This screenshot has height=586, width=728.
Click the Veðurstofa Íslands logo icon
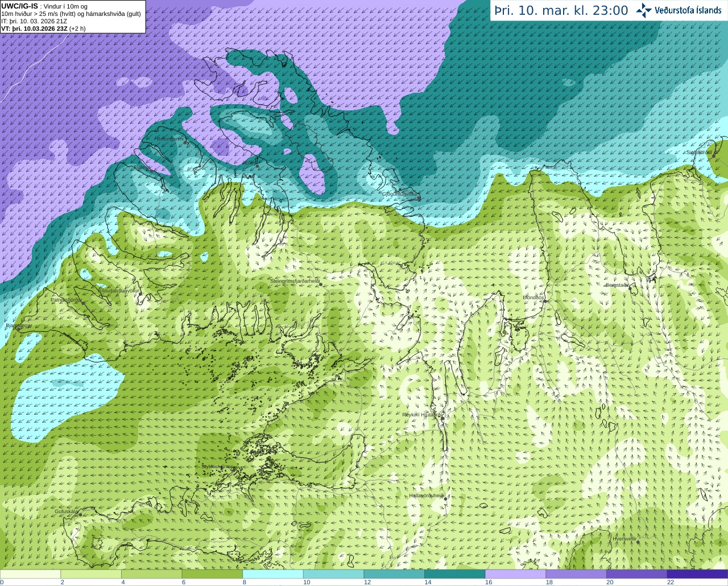644,10
